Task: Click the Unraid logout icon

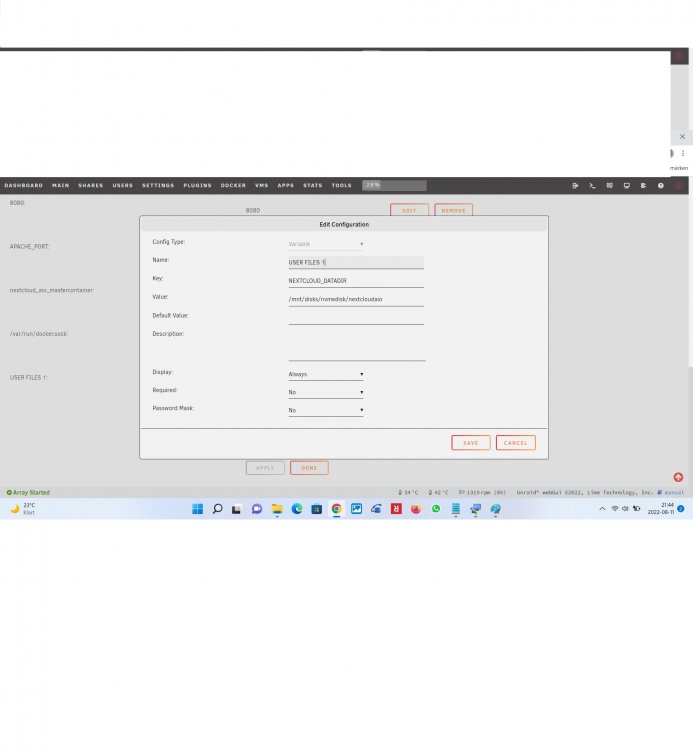Action: click(x=575, y=186)
